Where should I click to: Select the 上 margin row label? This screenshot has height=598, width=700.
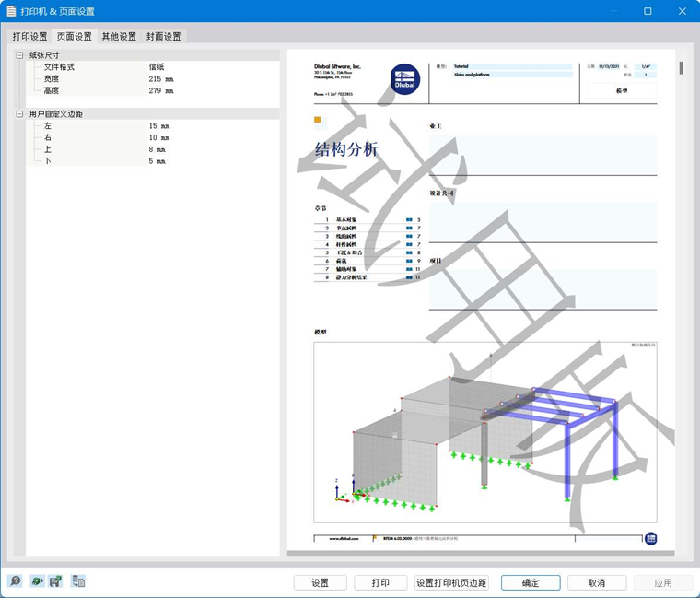48,149
